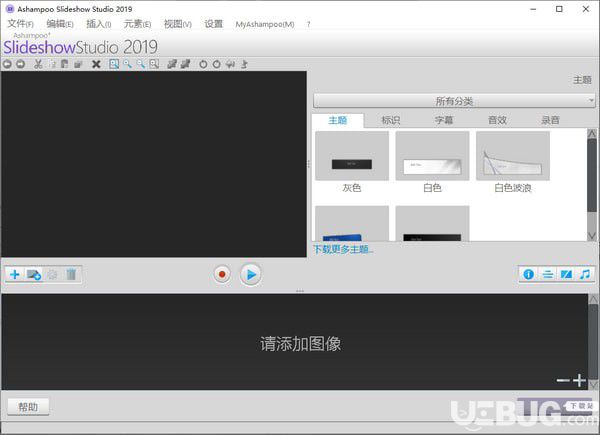Click the black X delete icon
Viewport: 600px width, 435px height.
[96, 64]
